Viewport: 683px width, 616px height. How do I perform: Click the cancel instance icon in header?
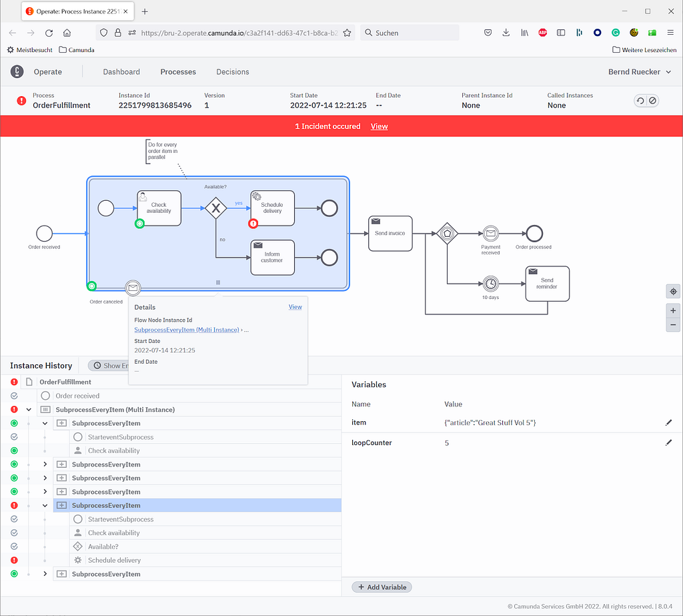click(652, 101)
